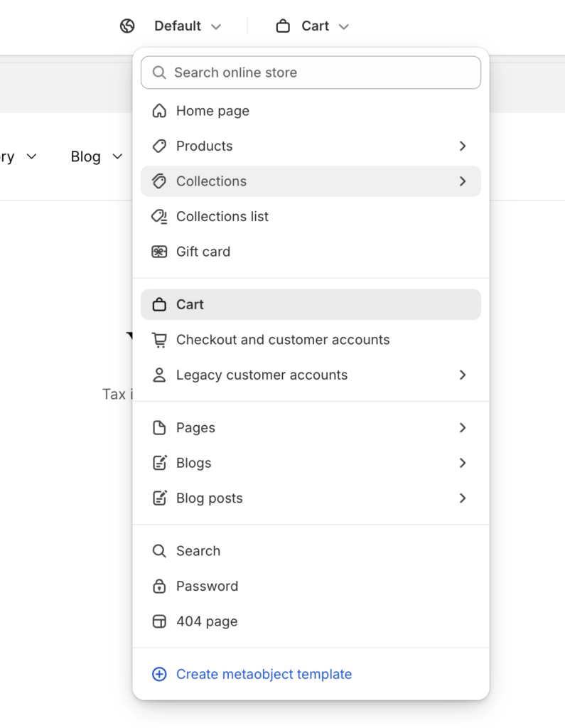The width and height of the screenshot is (565, 728).
Task: Click the plus circle icon for metaobject
Action: pyautogui.click(x=159, y=674)
